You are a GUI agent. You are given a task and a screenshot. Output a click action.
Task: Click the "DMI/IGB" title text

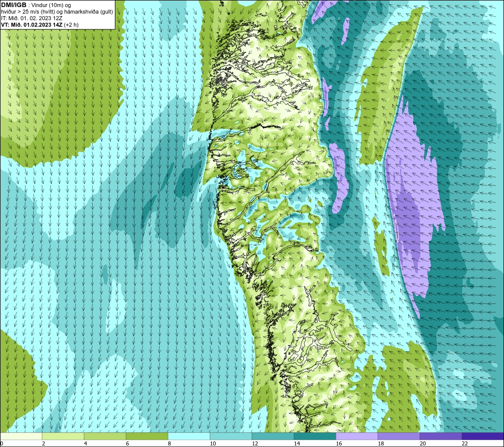click(14, 5)
